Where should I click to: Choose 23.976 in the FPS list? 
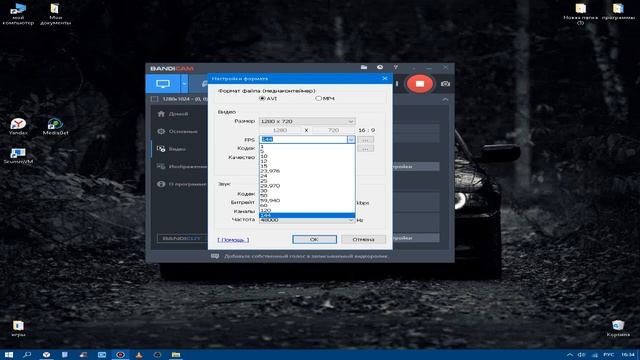(x=307, y=171)
